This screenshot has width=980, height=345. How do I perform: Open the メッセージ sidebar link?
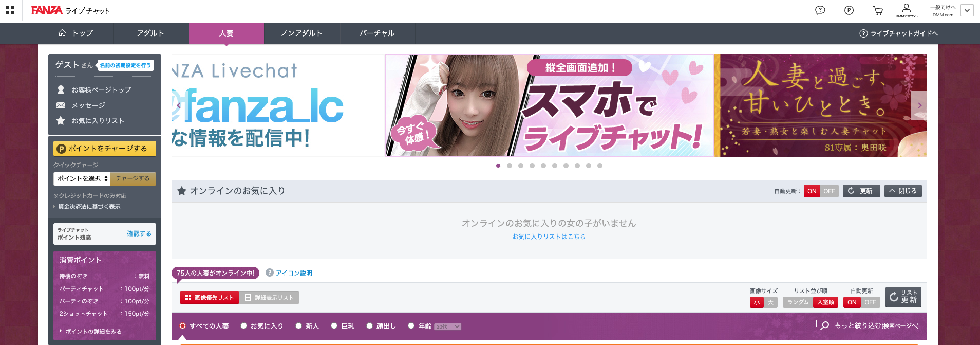pyautogui.click(x=88, y=105)
